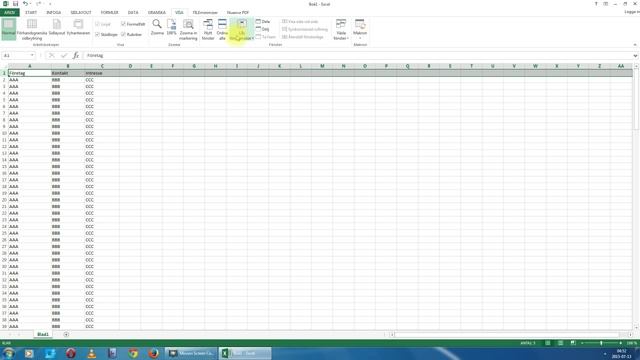
Task: Switch to the INFOGA ribbon tab
Action: [x=53, y=13]
